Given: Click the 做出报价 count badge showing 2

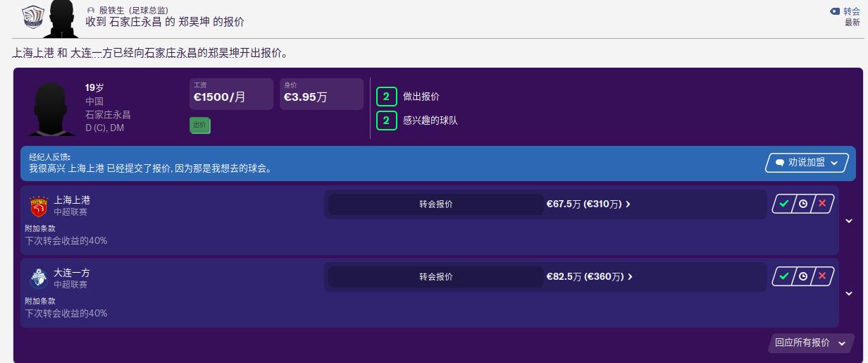Looking at the screenshot, I should (386, 97).
